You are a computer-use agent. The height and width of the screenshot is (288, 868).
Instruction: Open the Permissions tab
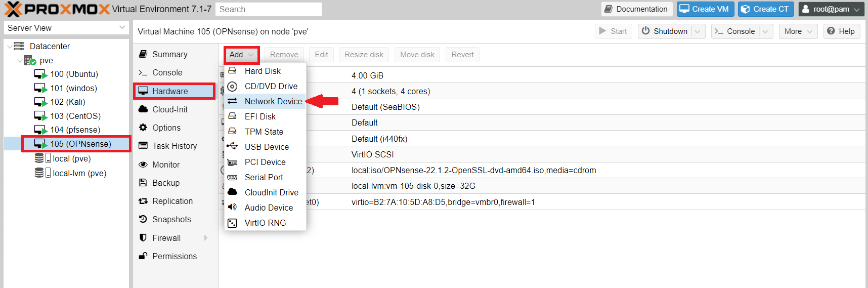point(175,256)
